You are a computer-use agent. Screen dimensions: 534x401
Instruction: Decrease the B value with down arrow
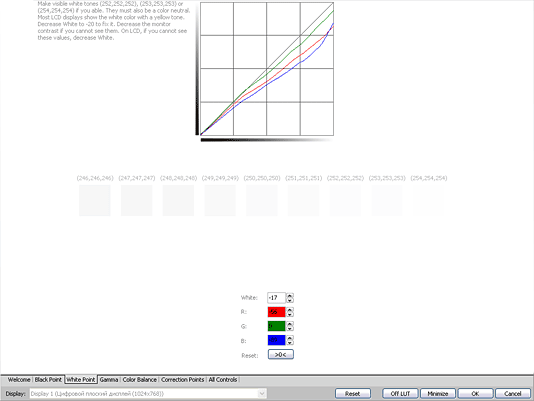(x=289, y=342)
